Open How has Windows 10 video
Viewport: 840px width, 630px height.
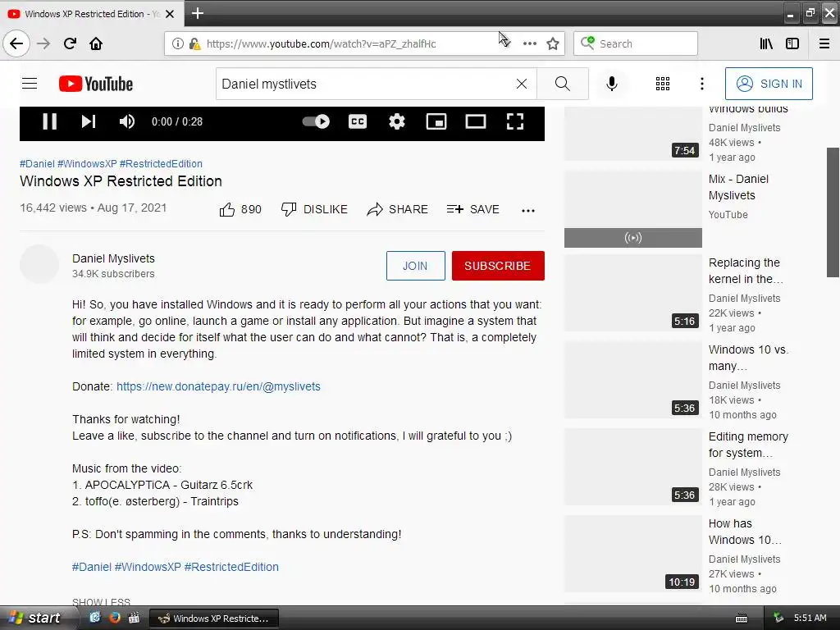click(x=745, y=532)
